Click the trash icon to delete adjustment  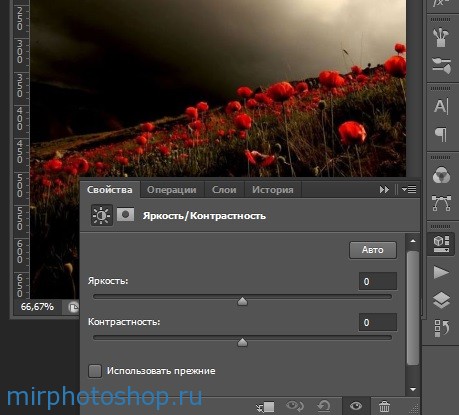point(384,406)
